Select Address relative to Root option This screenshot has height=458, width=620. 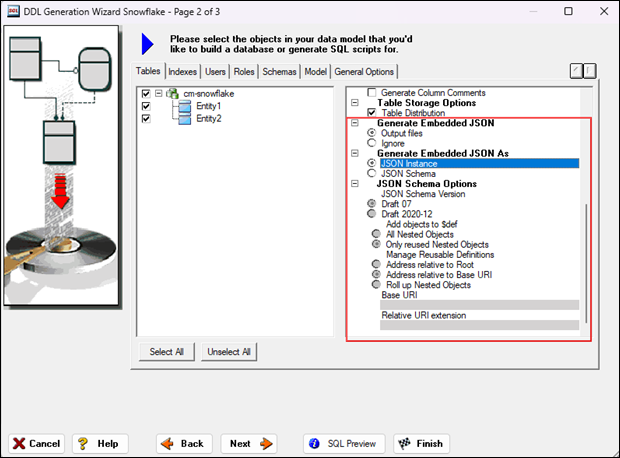376,264
